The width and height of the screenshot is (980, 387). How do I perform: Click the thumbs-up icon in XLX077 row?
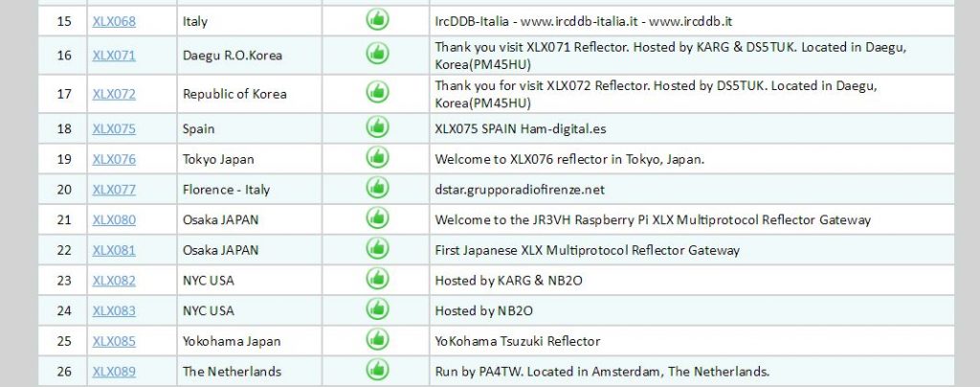(377, 188)
